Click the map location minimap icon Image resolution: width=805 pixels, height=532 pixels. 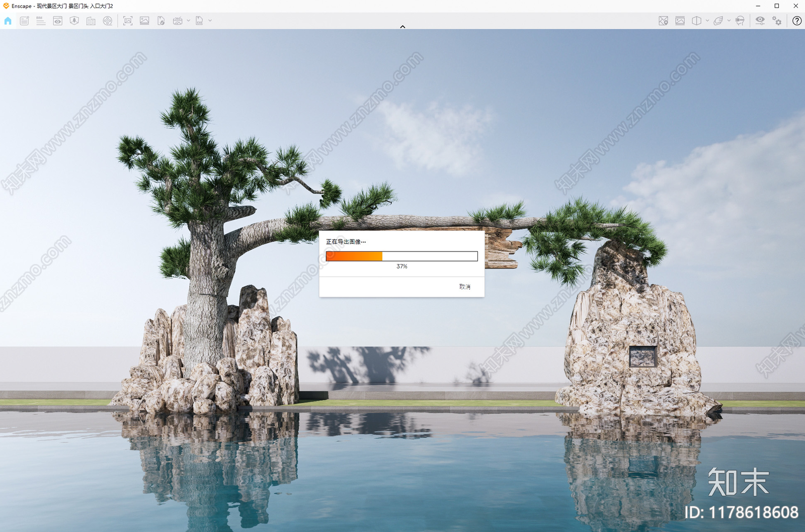pos(664,21)
